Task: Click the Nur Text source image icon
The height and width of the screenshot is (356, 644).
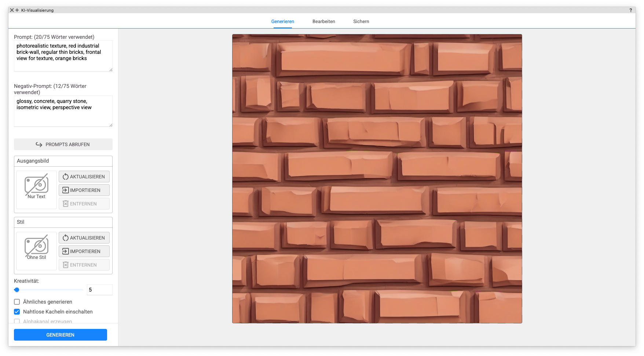Action: (x=36, y=185)
